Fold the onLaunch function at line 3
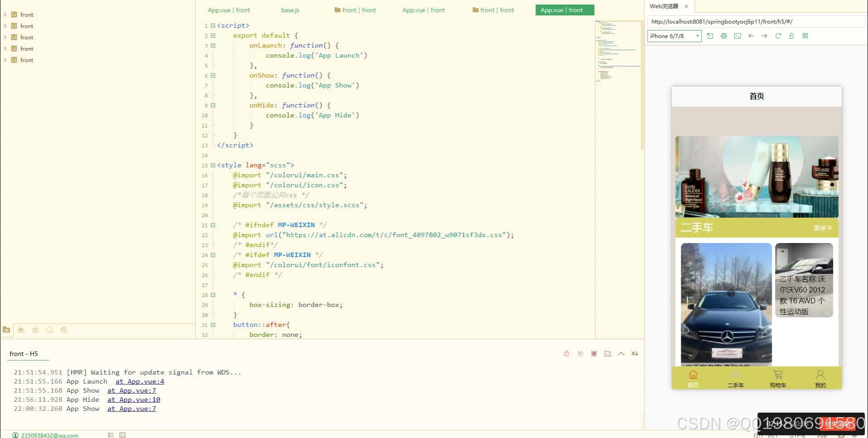Image resolution: width=868 pixels, height=438 pixels. point(213,45)
